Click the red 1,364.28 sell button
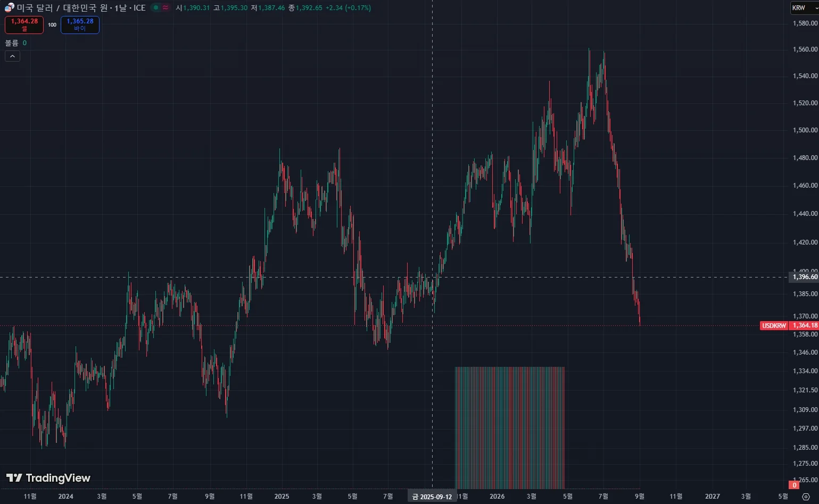The width and height of the screenshot is (819, 504). pos(24,24)
